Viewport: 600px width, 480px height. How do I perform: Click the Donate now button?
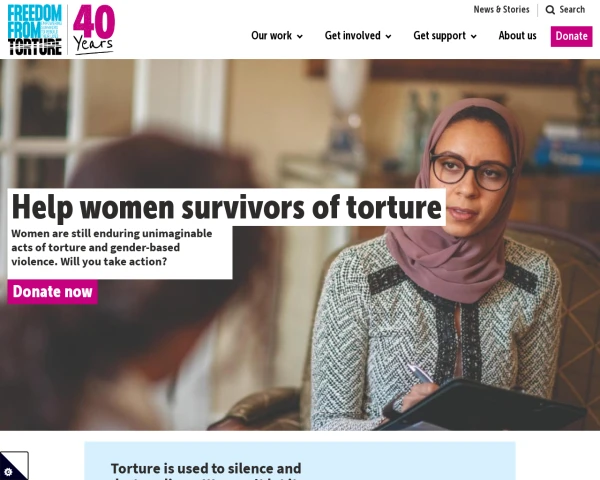[52, 292]
